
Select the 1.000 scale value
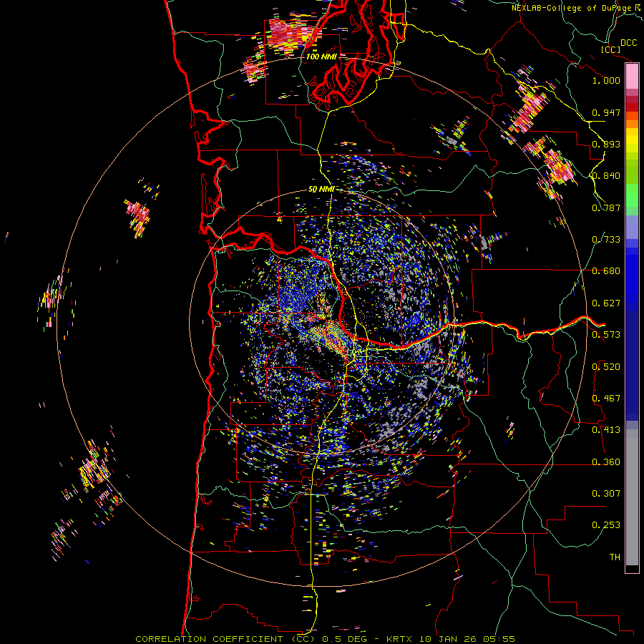pyautogui.click(x=606, y=80)
